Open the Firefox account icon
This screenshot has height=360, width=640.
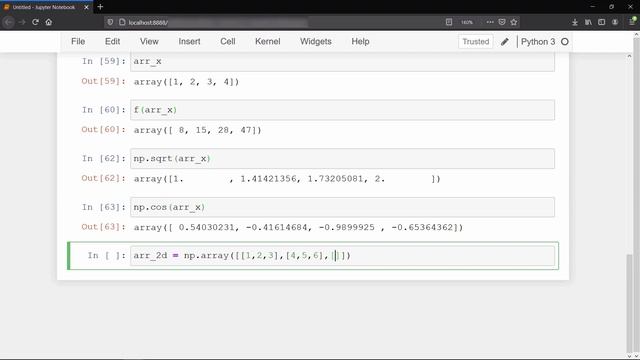click(615, 22)
